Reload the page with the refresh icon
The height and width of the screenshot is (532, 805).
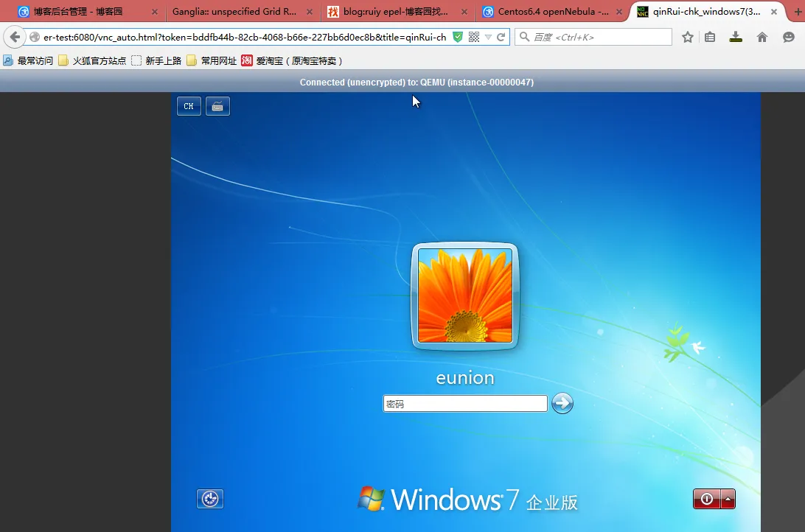click(501, 37)
